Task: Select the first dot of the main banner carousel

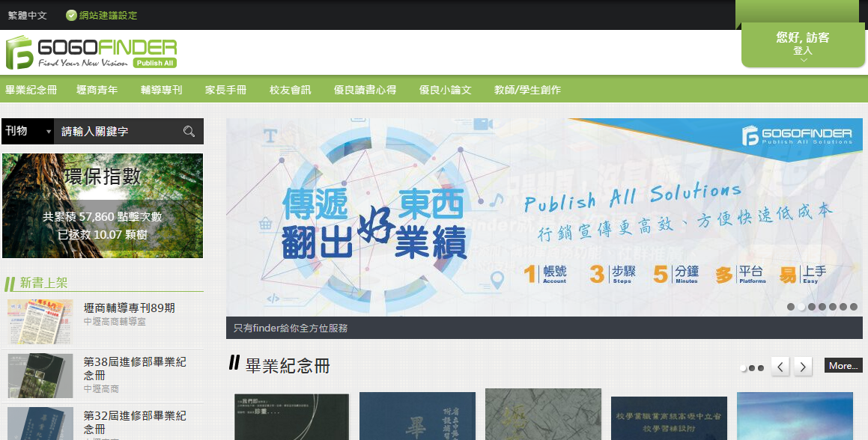Action: point(791,307)
